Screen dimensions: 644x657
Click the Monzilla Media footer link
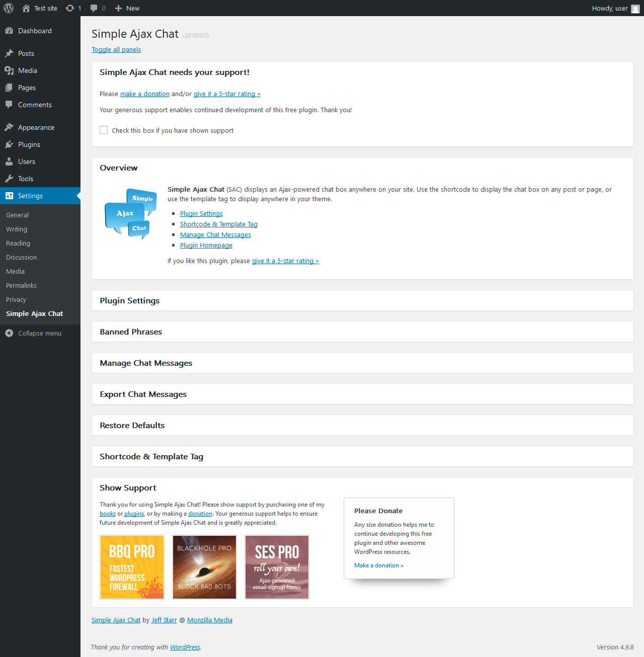point(210,620)
